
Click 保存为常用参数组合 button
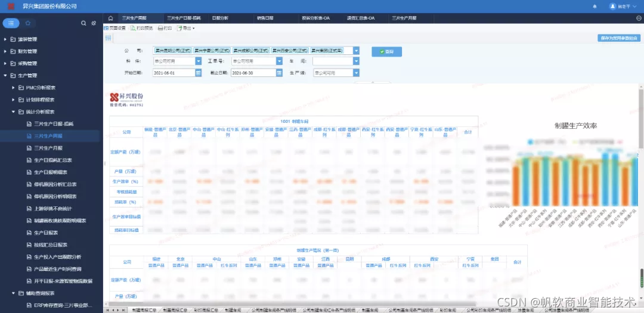coord(619,38)
